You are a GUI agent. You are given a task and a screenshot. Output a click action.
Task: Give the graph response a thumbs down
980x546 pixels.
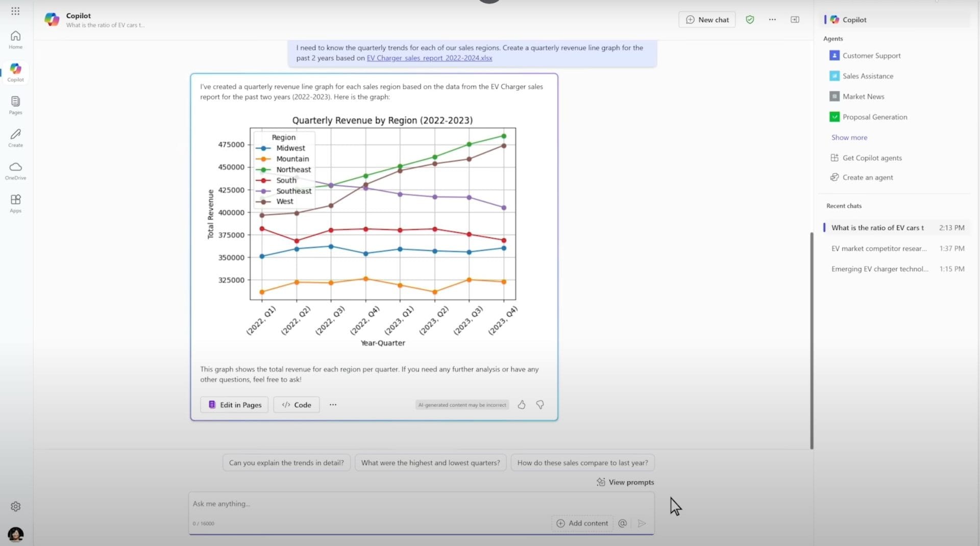(x=540, y=405)
